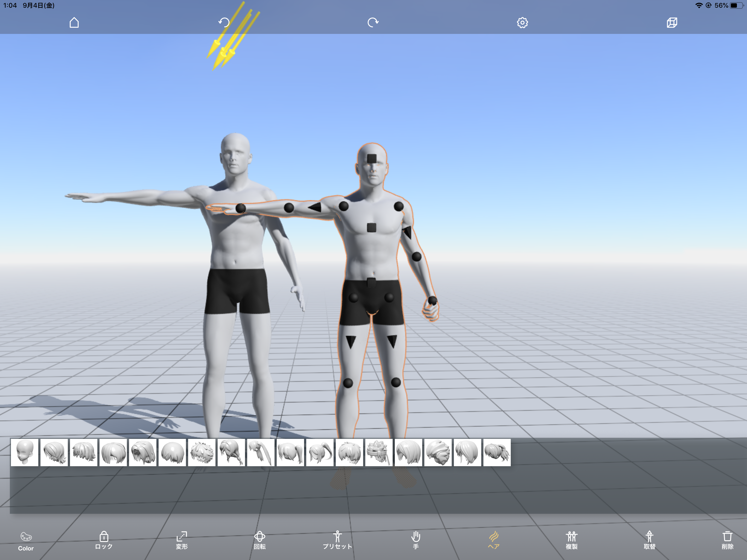Screen dimensions: 747x560
Task: Select the square chest control handle
Action: [x=372, y=228]
